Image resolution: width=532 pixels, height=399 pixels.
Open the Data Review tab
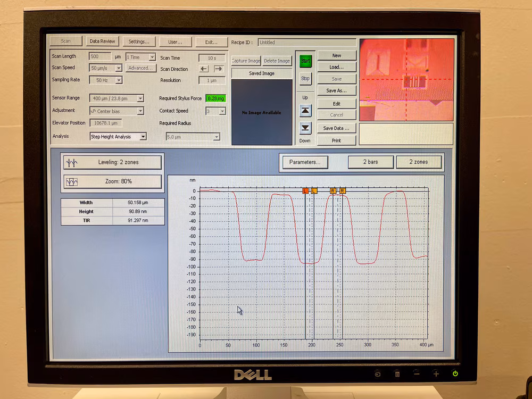tap(102, 41)
